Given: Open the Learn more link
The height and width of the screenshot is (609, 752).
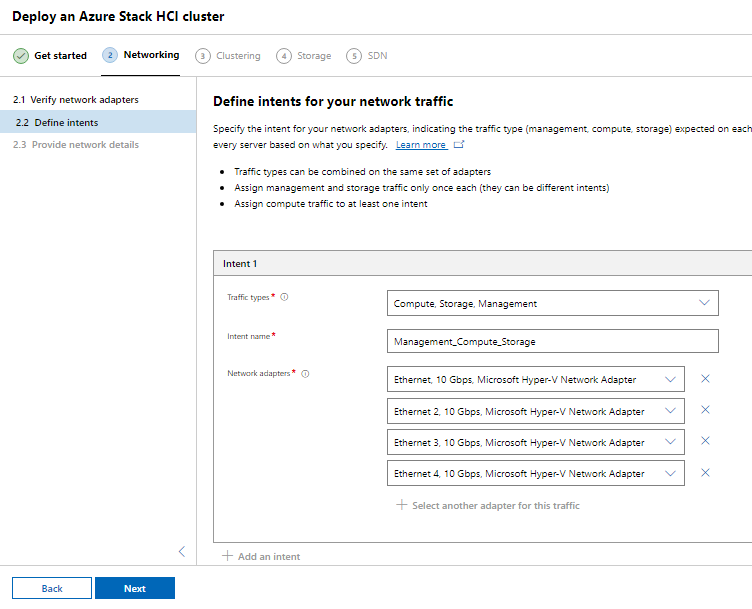Looking at the screenshot, I should click(421, 145).
